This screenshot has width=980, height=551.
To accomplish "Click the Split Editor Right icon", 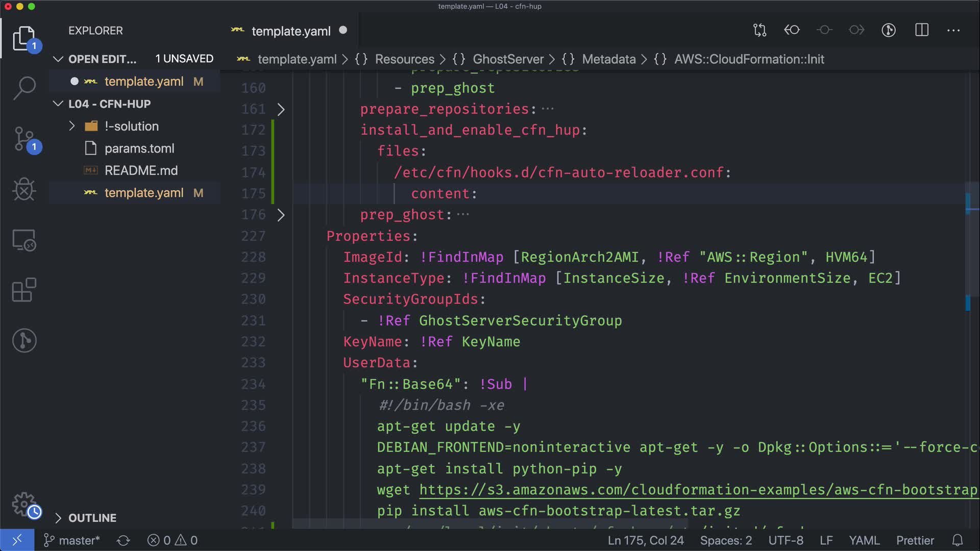I will (x=922, y=30).
